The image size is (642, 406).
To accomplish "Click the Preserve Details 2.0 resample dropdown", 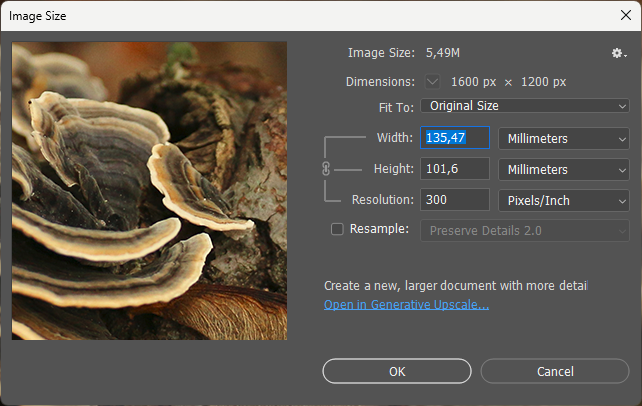I will coord(524,229).
